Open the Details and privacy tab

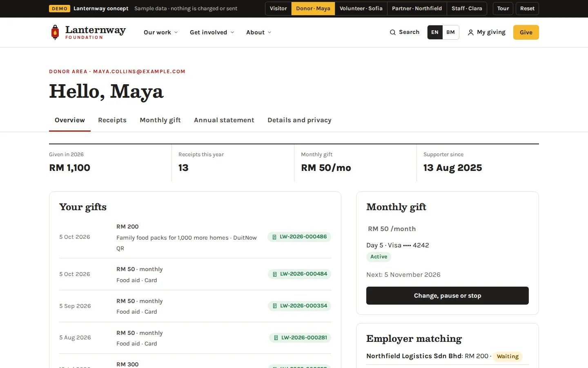pos(299,120)
